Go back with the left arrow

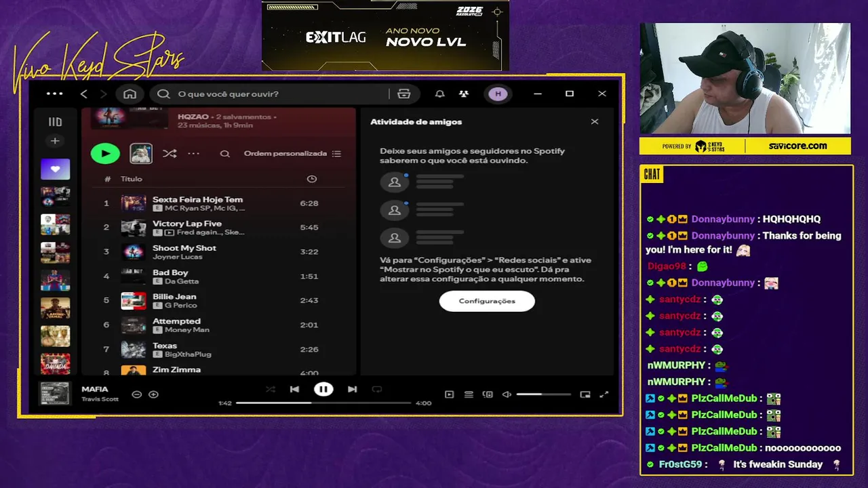(84, 94)
